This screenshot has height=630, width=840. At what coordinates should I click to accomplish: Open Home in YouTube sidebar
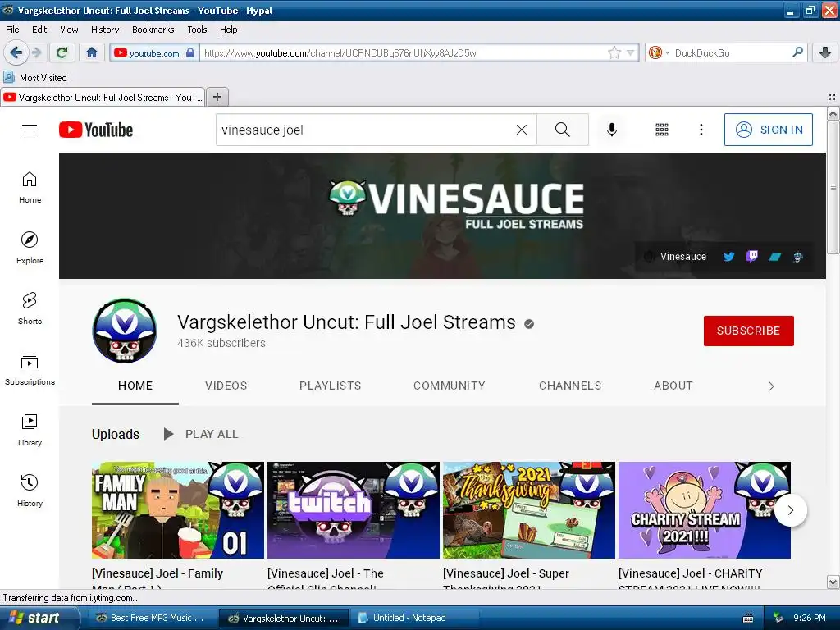[30, 188]
